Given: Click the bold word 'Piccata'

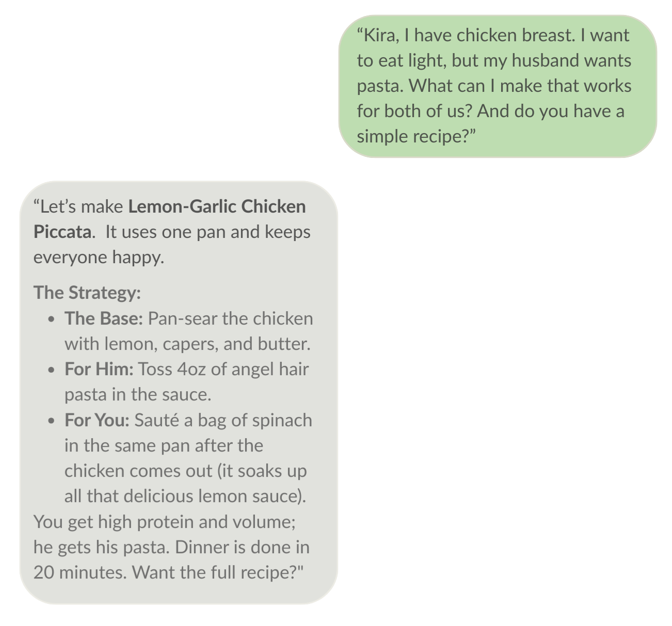Looking at the screenshot, I should [x=62, y=232].
